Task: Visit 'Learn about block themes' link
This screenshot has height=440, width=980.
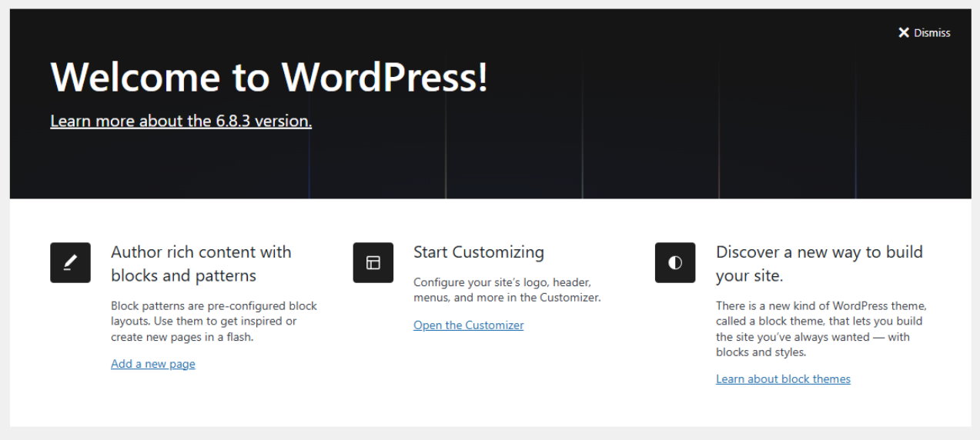Action: (x=783, y=379)
